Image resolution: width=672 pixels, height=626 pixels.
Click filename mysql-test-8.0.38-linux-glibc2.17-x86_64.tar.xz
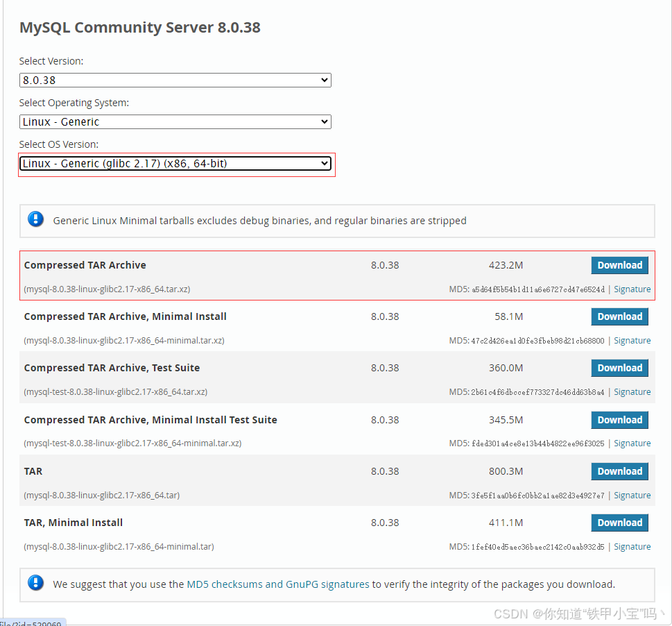coord(115,392)
